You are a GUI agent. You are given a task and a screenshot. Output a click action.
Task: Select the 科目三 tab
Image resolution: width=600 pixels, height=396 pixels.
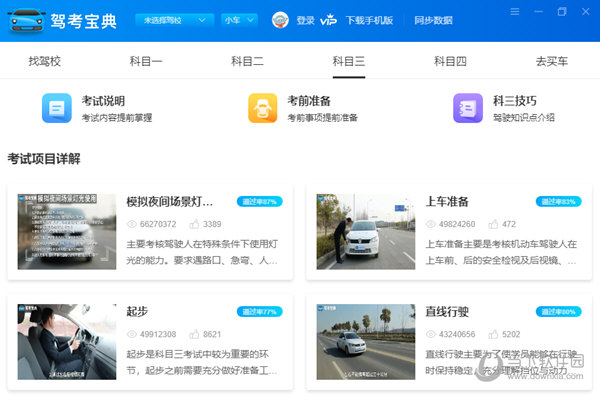349,61
